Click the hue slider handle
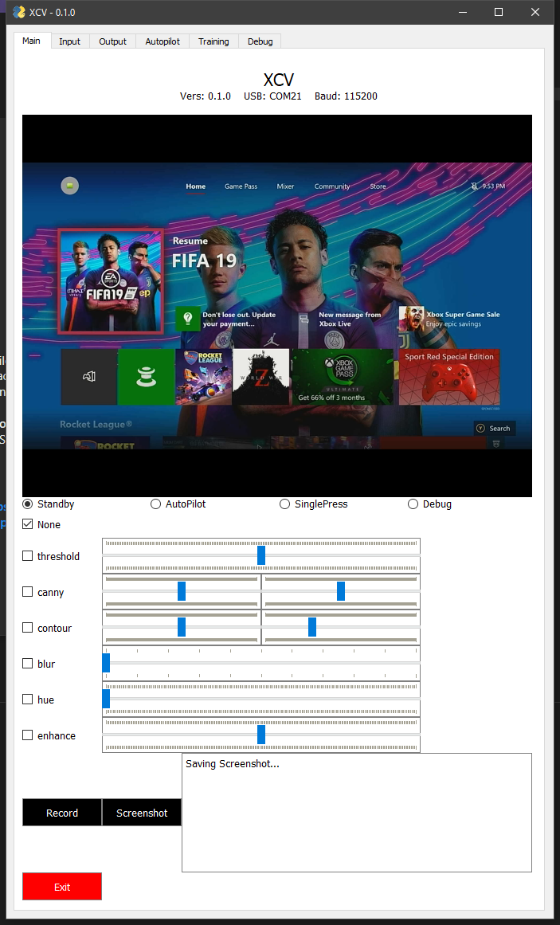560x925 pixels. (106, 699)
